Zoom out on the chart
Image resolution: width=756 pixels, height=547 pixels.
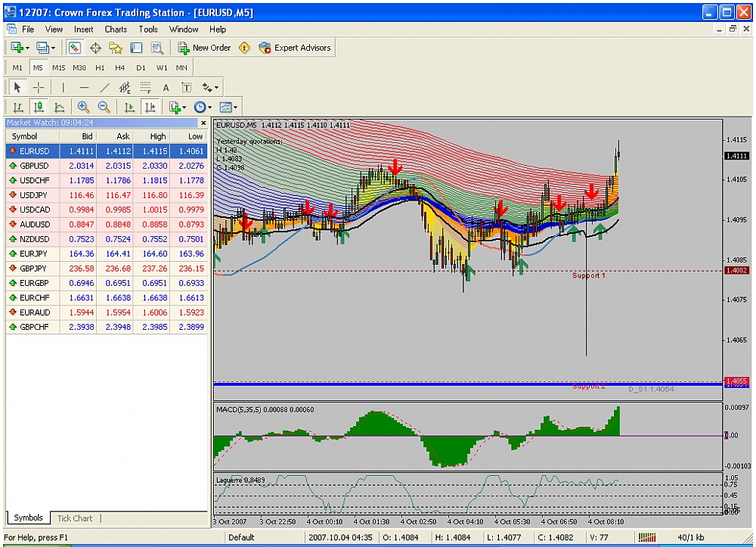(104, 107)
